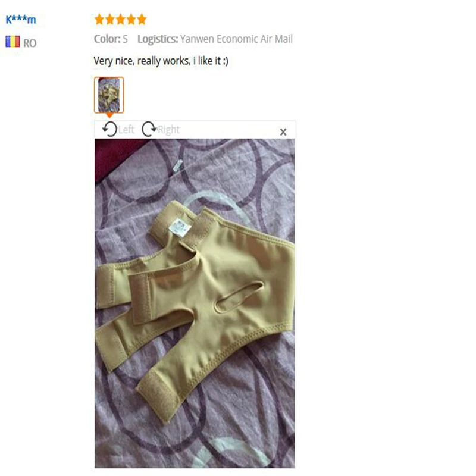
Task: Rotate the photo left using the counterclockwise arrow
Action: pyautogui.click(x=109, y=129)
